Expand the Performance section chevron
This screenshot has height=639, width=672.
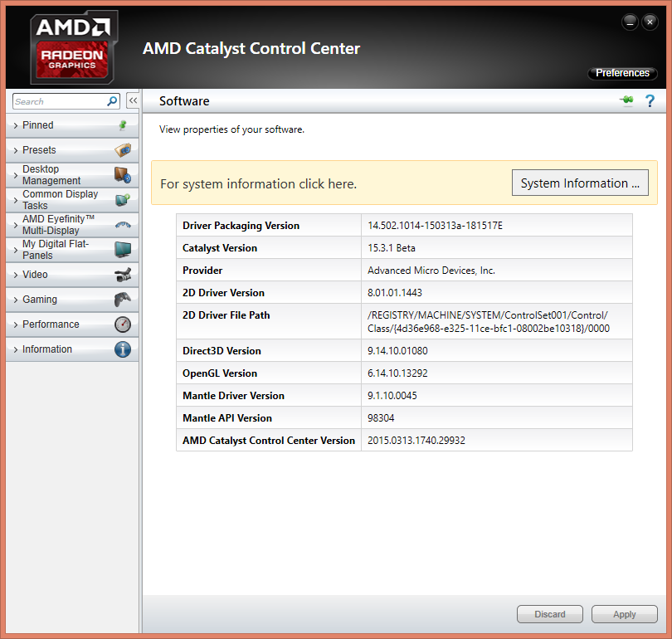(x=16, y=324)
